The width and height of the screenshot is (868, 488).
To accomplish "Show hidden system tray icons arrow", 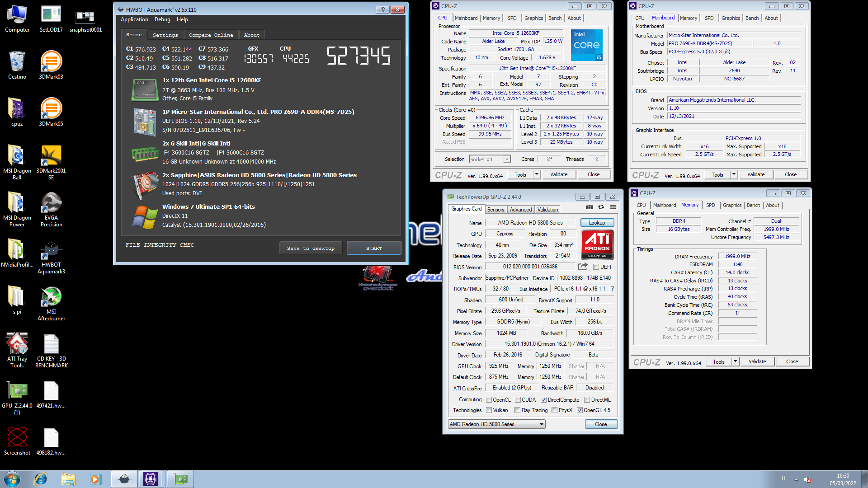I will point(796,479).
